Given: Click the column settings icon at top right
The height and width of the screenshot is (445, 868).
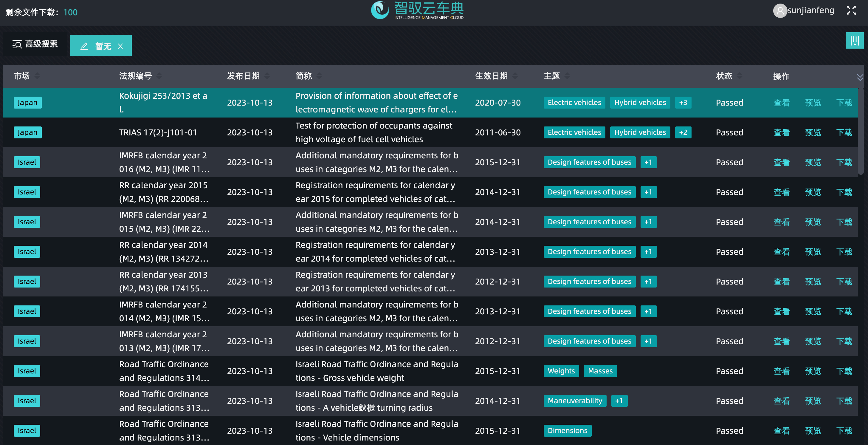Looking at the screenshot, I should (x=854, y=41).
